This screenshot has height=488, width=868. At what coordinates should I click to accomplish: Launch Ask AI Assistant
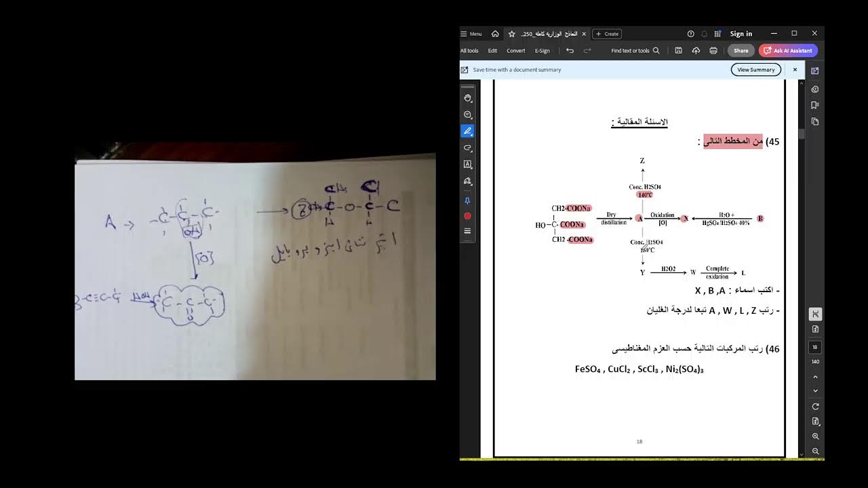click(788, 51)
